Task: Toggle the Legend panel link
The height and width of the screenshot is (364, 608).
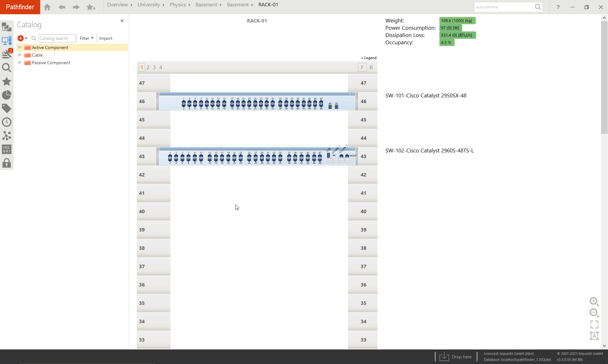Action: point(369,58)
